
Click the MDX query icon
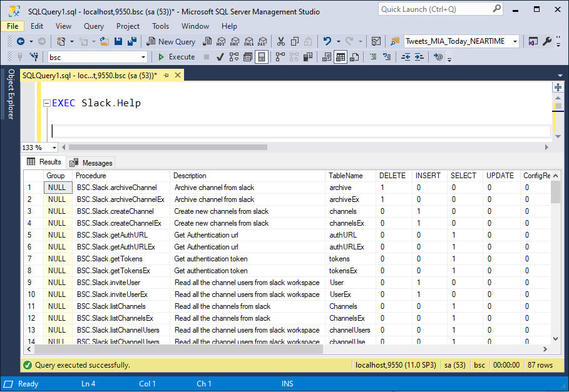click(220, 42)
